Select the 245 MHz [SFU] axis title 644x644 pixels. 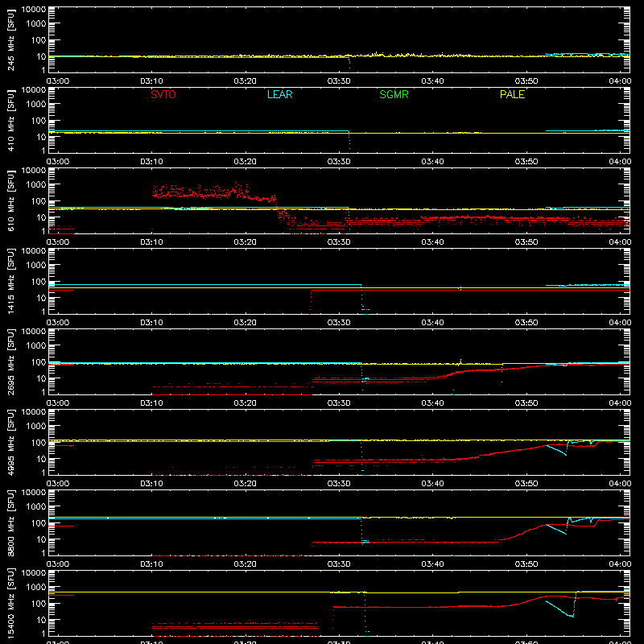click(10, 40)
